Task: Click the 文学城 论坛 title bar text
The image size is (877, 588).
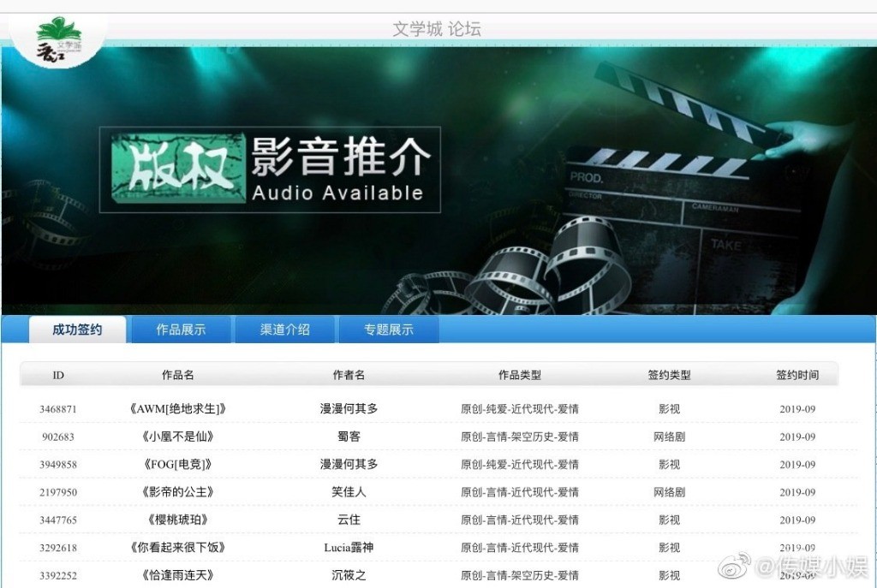Action: click(x=438, y=28)
